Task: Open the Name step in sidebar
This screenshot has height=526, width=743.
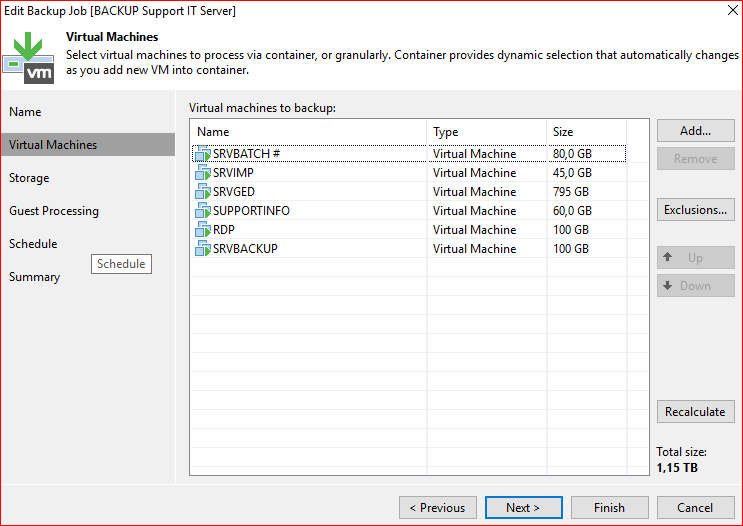Action: (26, 112)
